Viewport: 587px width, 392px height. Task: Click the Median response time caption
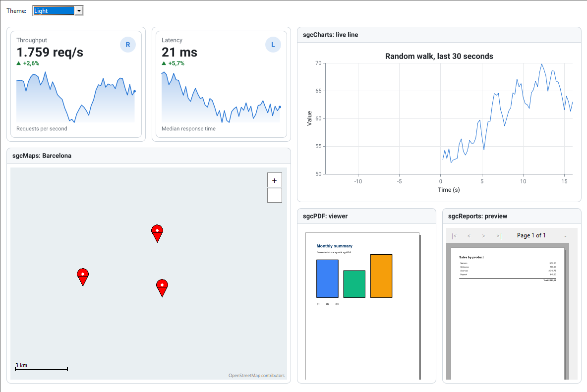(x=188, y=129)
